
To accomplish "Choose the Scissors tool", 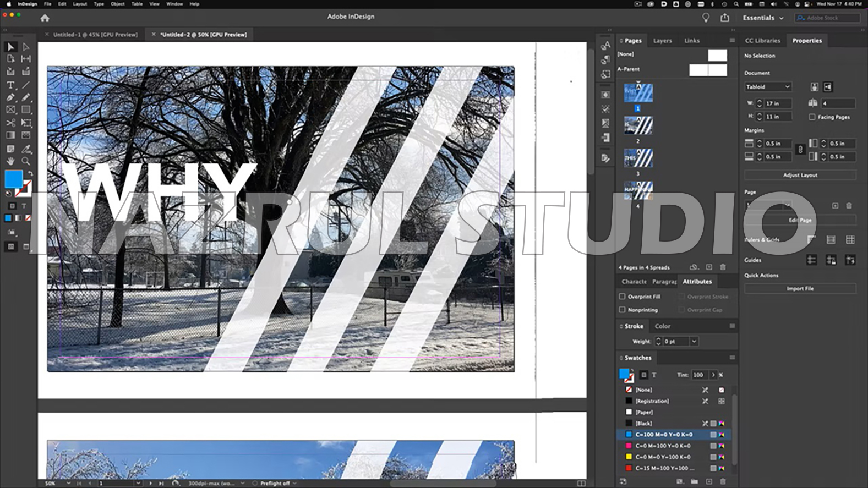I will (x=10, y=123).
